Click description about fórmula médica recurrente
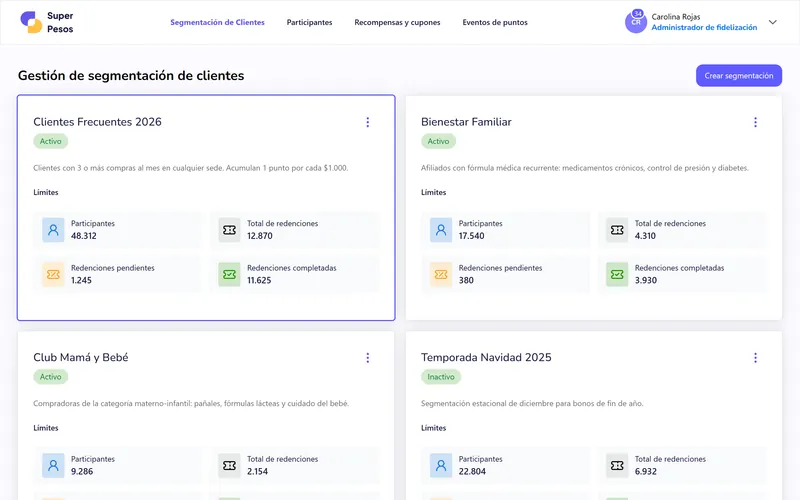This screenshot has width=800, height=500. pos(585,168)
